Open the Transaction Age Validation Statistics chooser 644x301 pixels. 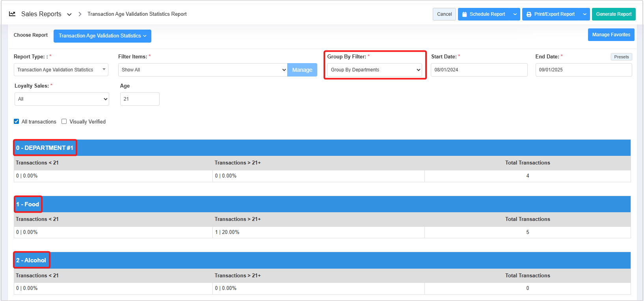102,36
